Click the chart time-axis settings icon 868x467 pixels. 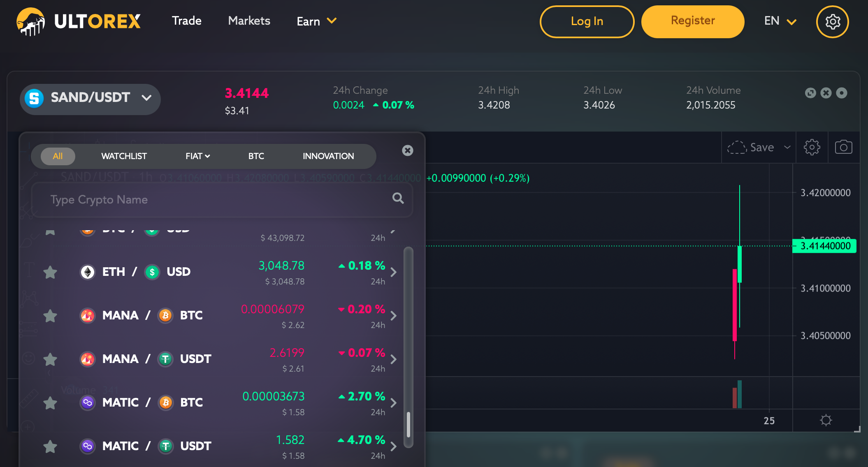pos(826,420)
